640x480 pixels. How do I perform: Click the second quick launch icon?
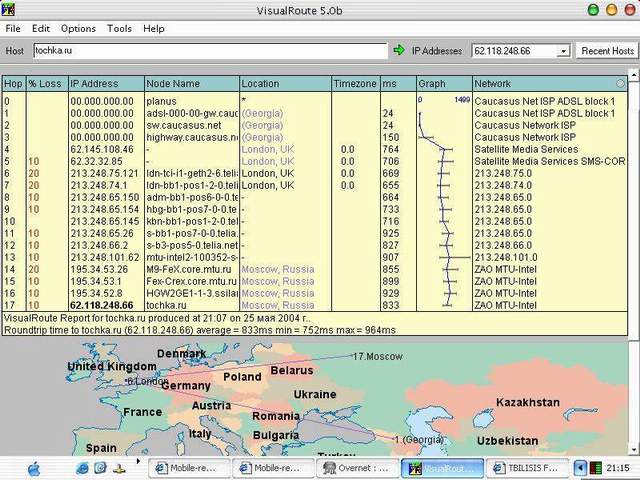[x=100, y=468]
